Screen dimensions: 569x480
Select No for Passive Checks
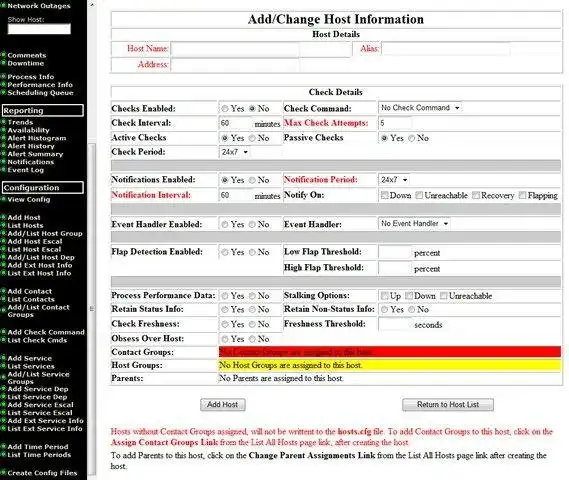point(412,138)
